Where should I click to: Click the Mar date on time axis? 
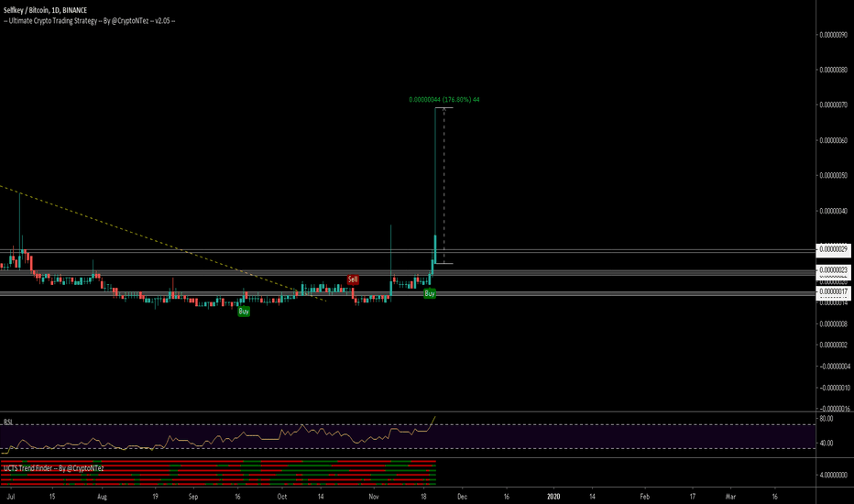click(730, 497)
